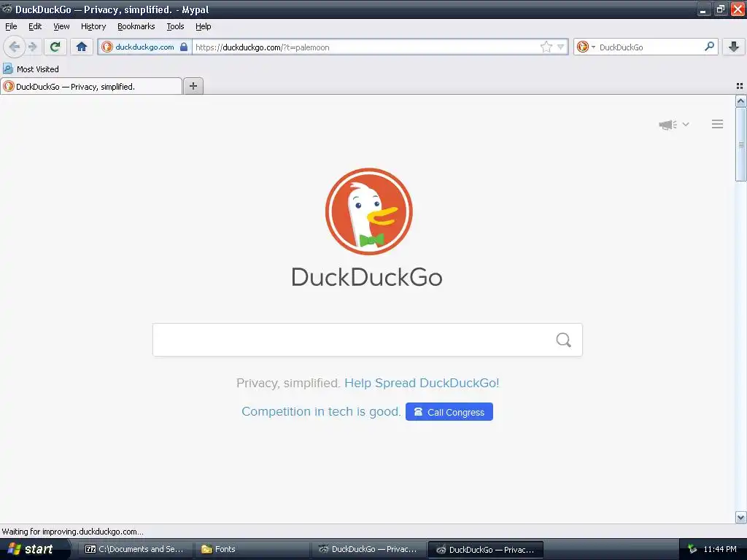Open the Edit menu
The image size is (747, 560).
35,26
